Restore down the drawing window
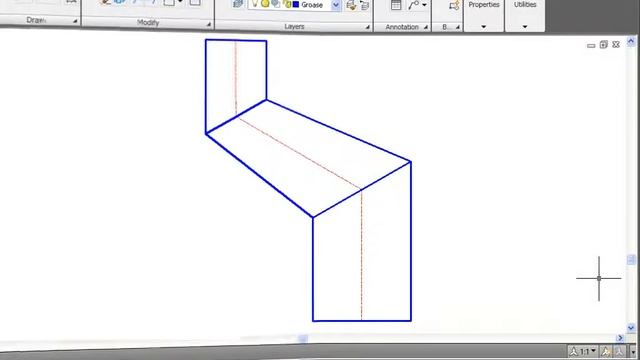This screenshot has height=360, width=640. coord(603,44)
